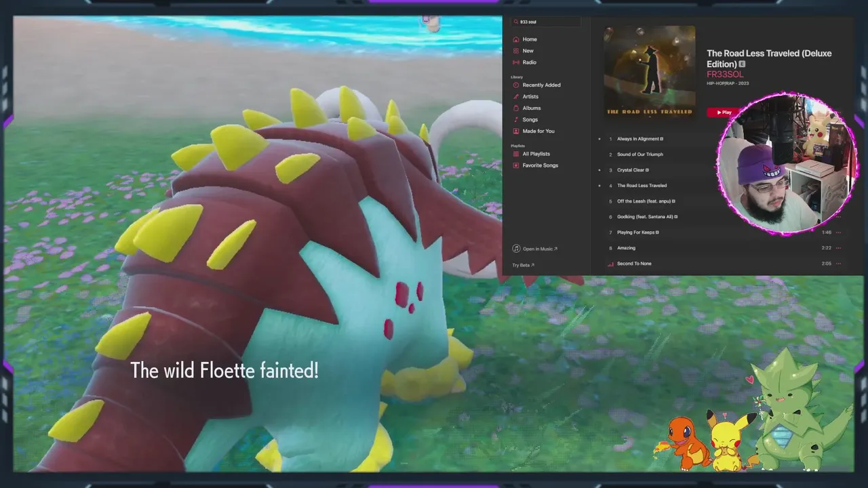868x488 pixels.
Task: Click the circular webcam overlay
Action: pyautogui.click(x=787, y=164)
